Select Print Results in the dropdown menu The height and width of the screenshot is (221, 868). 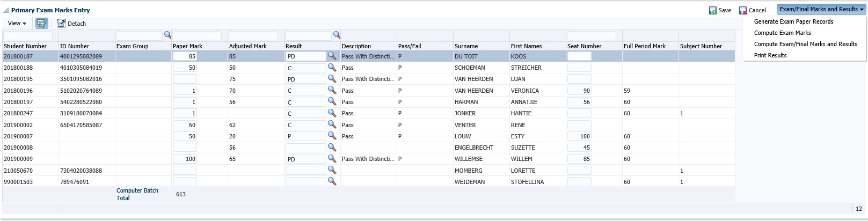pos(770,55)
